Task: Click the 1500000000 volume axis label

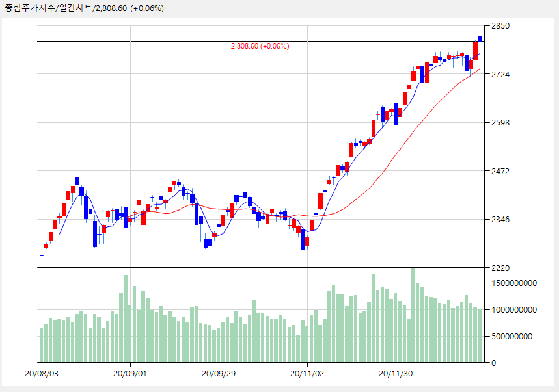Action: tap(514, 283)
